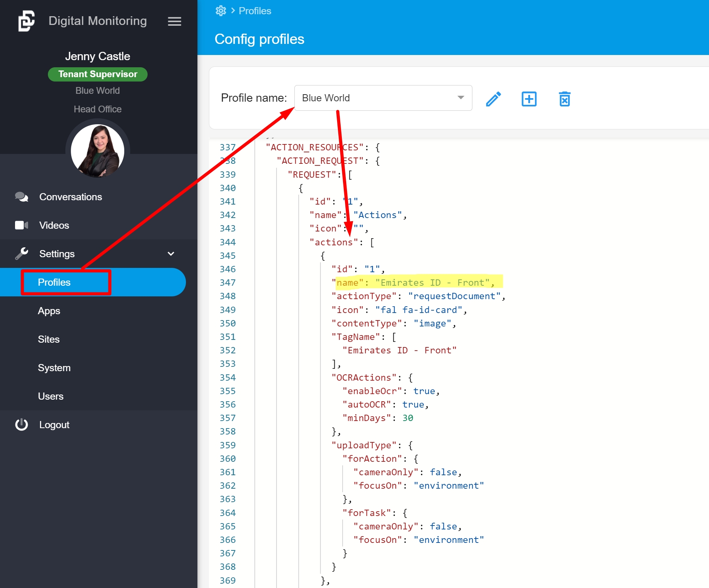Viewport: 709px width, 588px height.
Task: Click the add new profile plus icon
Action: (x=529, y=99)
